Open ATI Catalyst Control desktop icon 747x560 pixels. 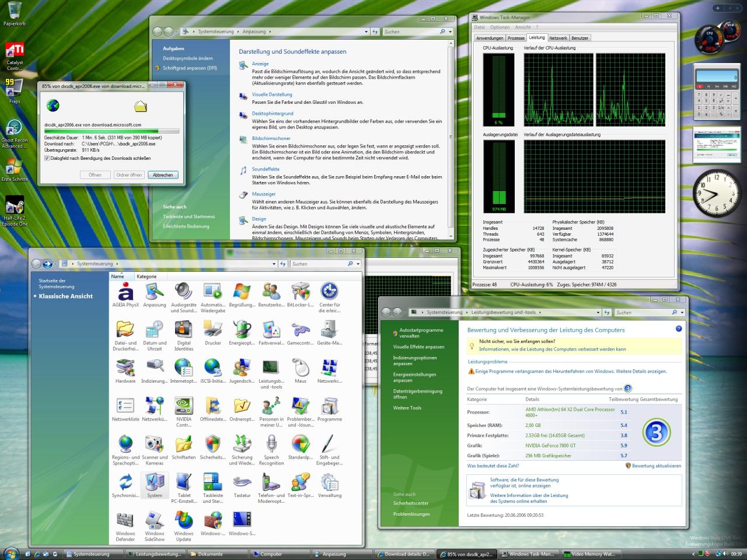pyautogui.click(x=15, y=57)
